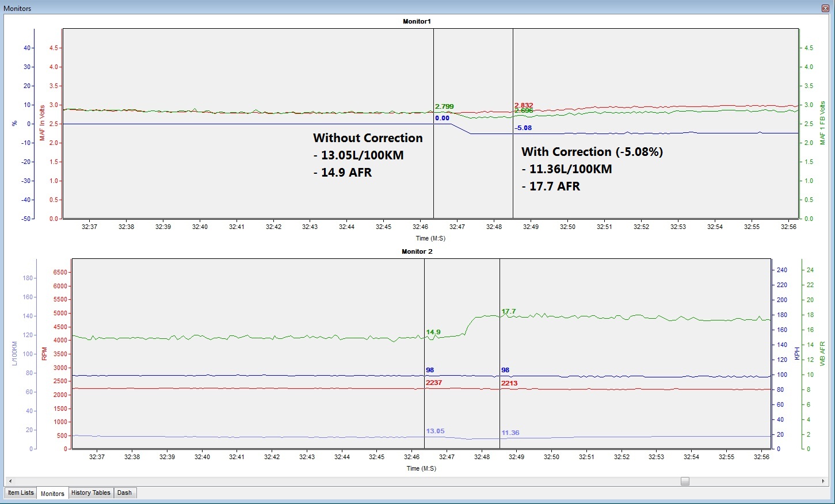Click the With Correction (-5.08%) annotation
This screenshot has height=504, width=835.
point(592,152)
